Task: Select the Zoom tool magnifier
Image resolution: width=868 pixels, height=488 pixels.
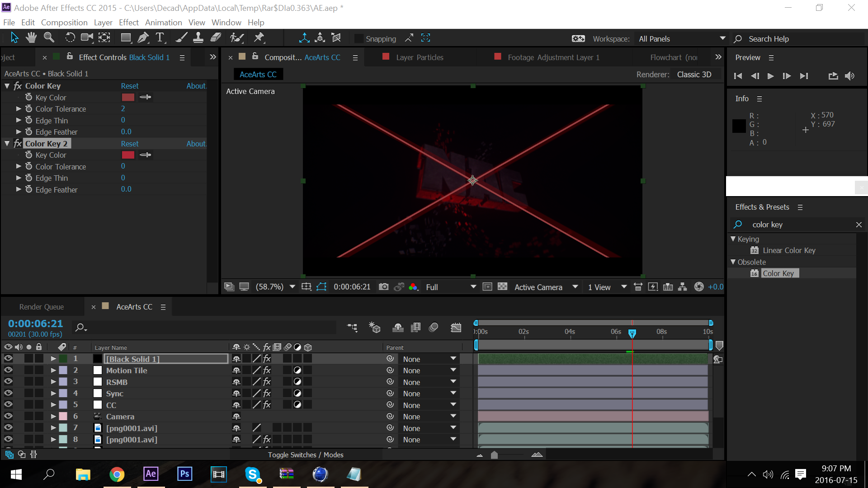Action: point(49,38)
